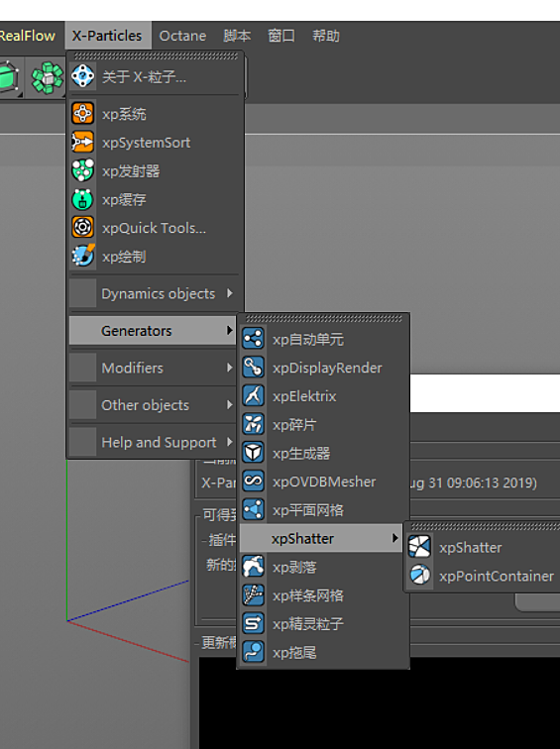Select the xp缓存 cache icon
560x749 pixels.
click(x=82, y=199)
